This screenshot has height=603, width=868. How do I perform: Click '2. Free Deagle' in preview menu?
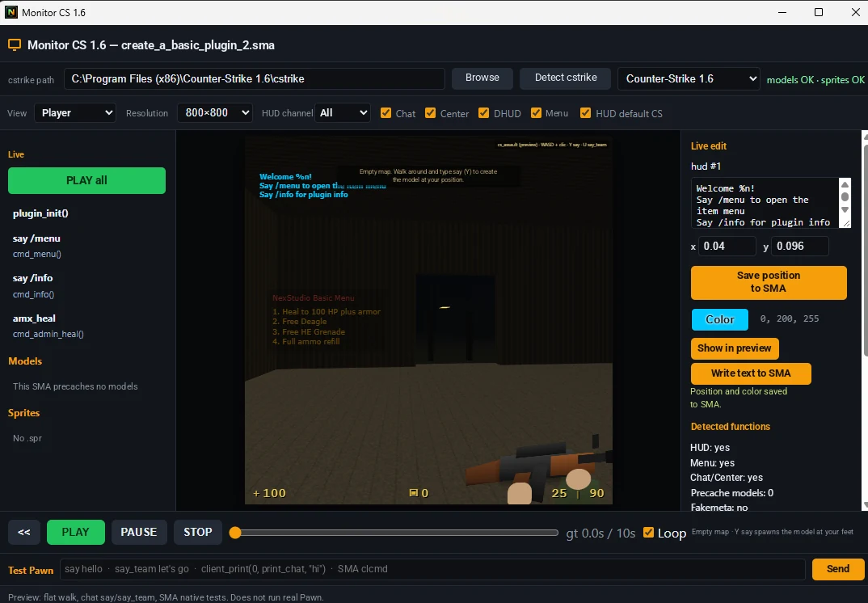click(300, 322)
